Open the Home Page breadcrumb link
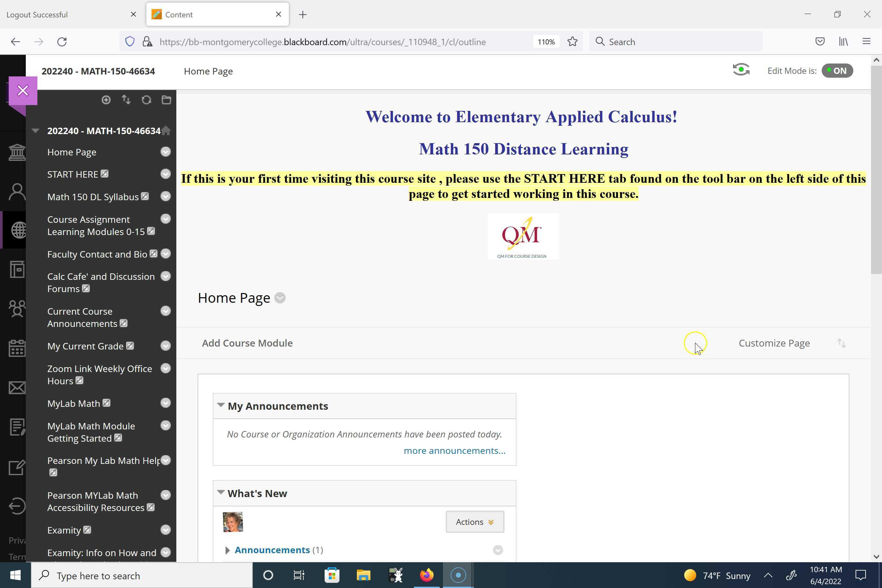The height and width of the screenshot is (588, 882). pyautogui.click(x=208, y=71)
